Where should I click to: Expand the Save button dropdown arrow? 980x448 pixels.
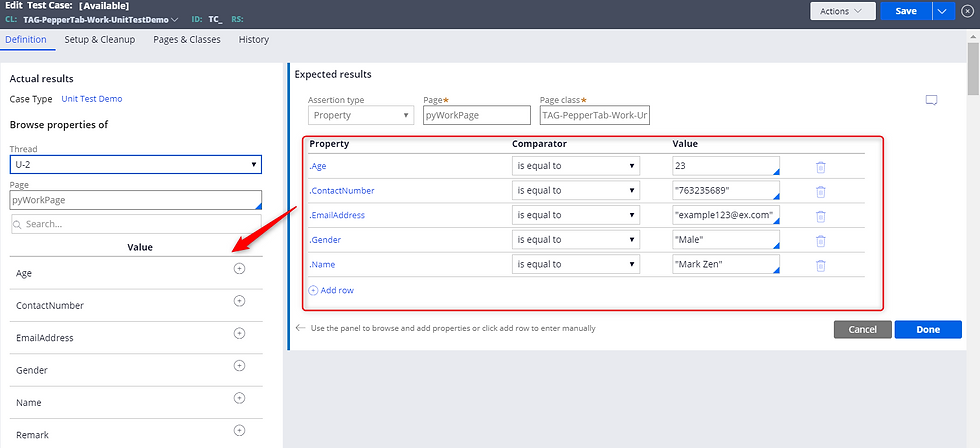[943, 11]
